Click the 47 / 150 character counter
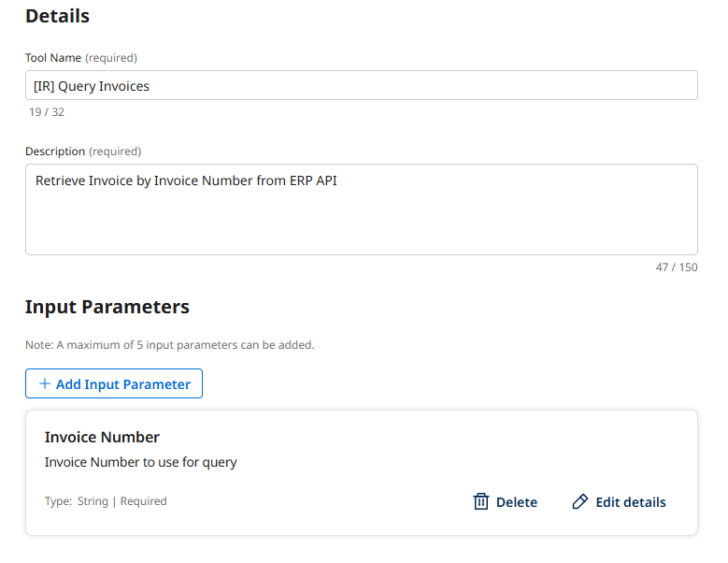This screenshot has width=728, height=563. click(677, 267)
